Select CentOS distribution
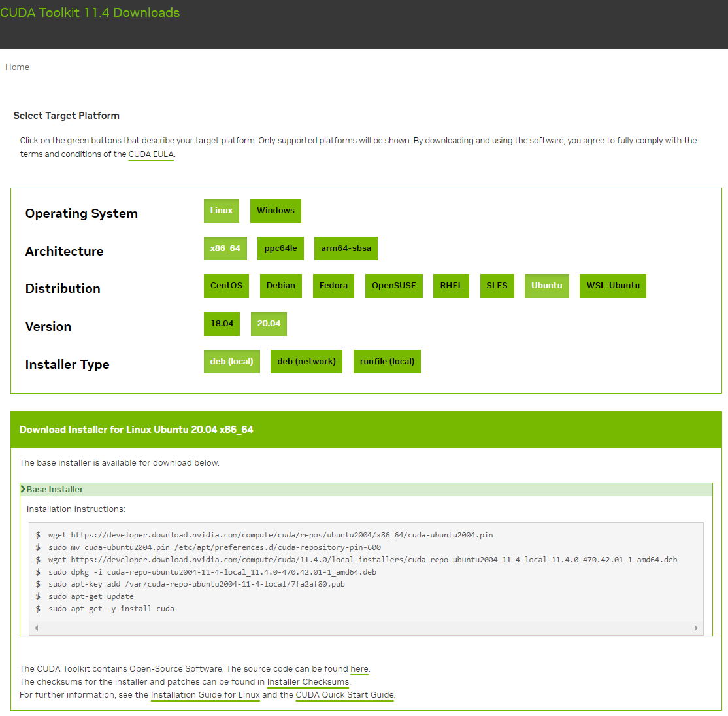This screenshot has width=728, height=716. (x=226, y=286)
